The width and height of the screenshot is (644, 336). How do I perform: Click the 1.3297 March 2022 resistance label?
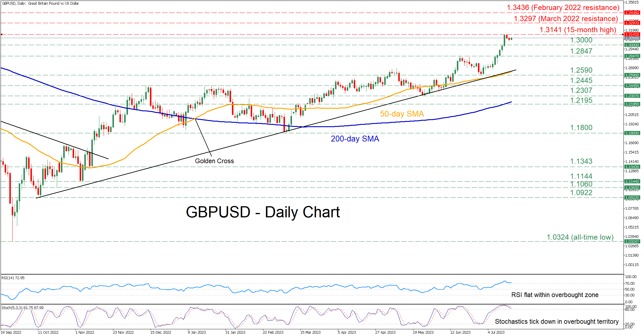tap(566, 19)
